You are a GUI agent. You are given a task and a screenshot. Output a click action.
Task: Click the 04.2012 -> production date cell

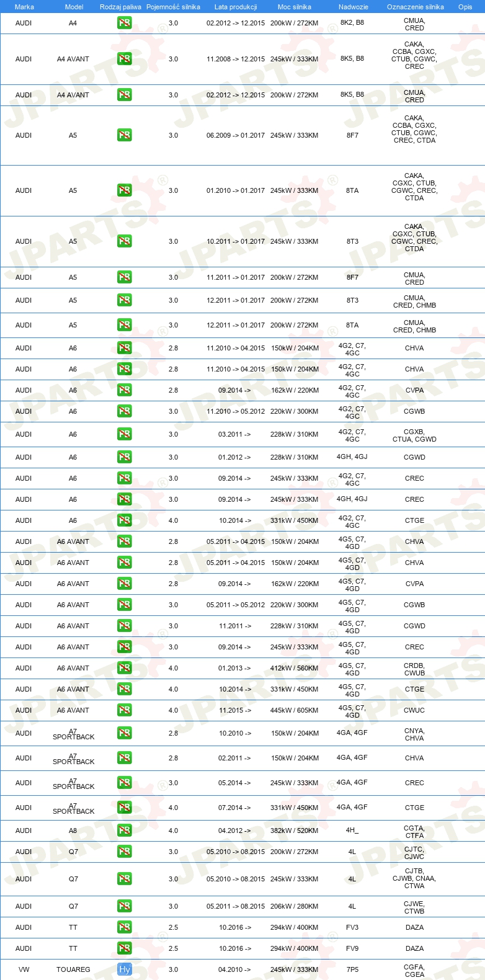pos(234,831)
